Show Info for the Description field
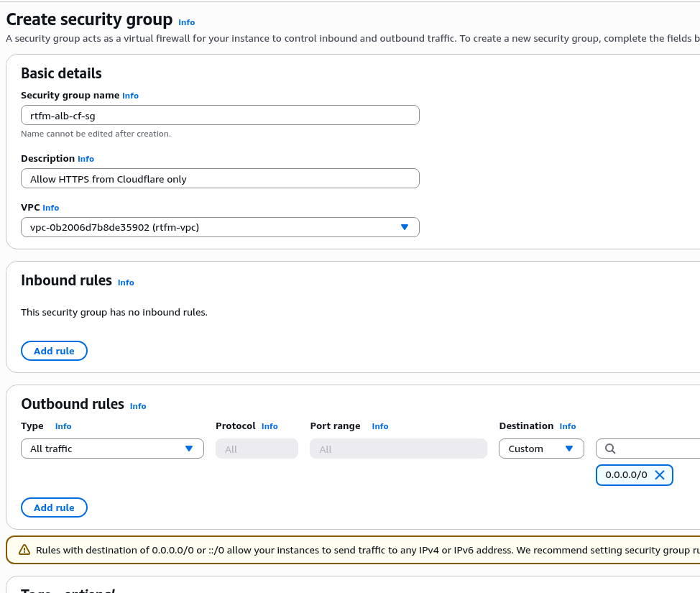Viewport: 700px width, 593px height. [x=86, y=159]
